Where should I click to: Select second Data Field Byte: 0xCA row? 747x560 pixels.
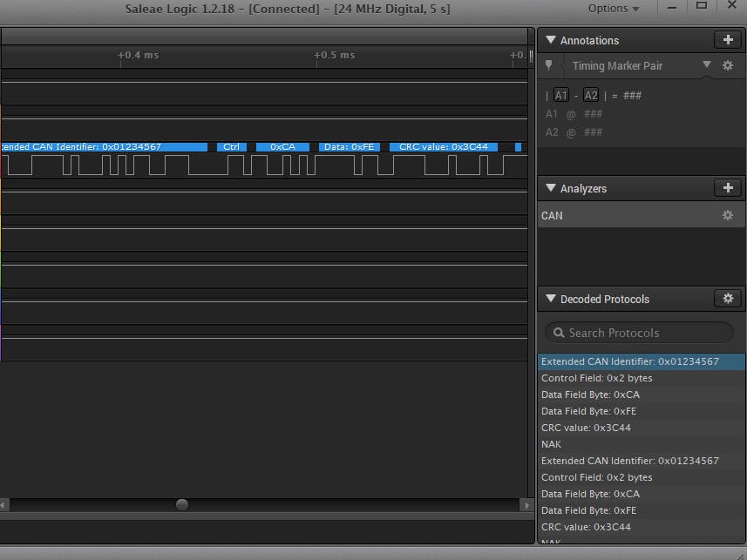[x=642, y=494]
